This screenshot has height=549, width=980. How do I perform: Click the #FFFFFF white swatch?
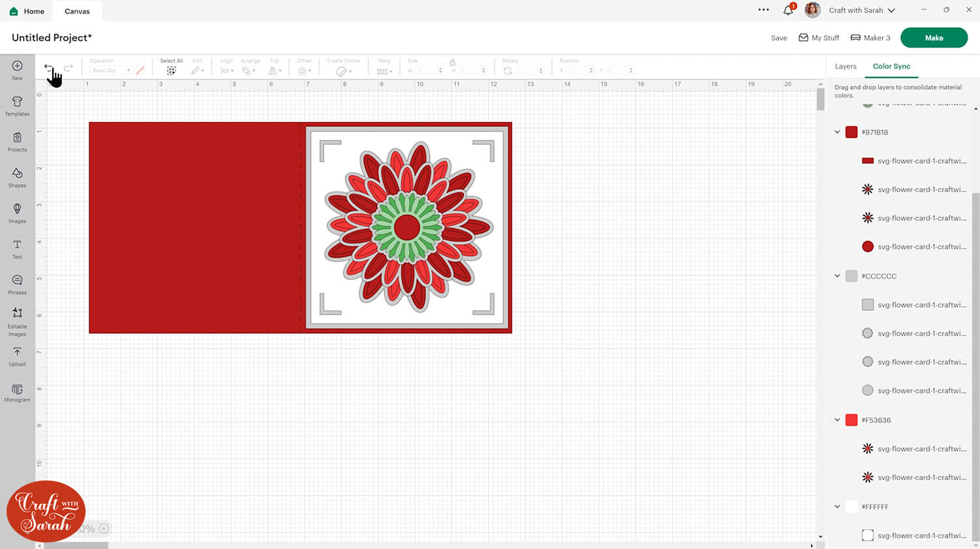click(x=851, y=507)
